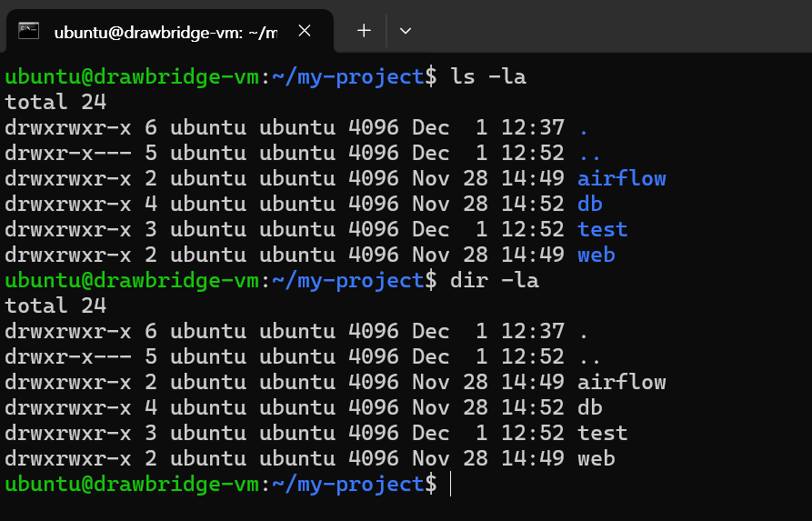Click the first 'total 24' output line
812x521 pixels.
click(x=55, y=102)
